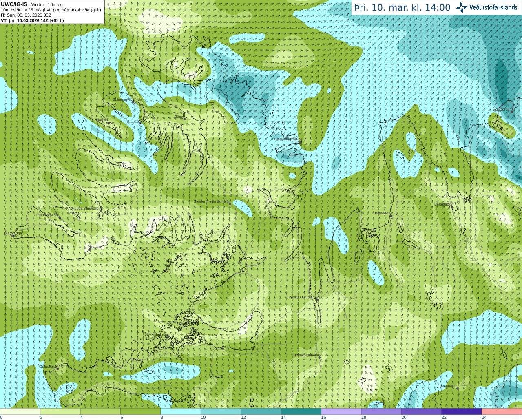Select the 2–4 m/s light green legend swatch
522x420 pixels.
tap(60, 411)
